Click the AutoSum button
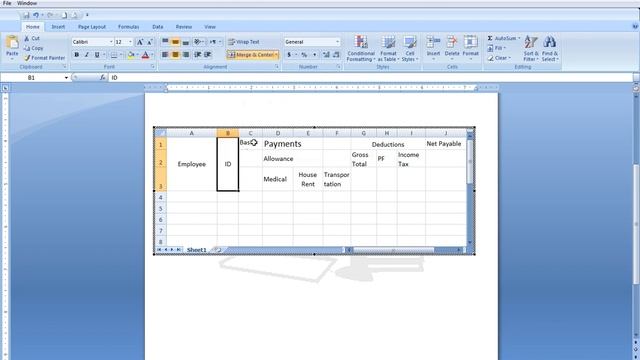640x360 pixels. point(504,38)
